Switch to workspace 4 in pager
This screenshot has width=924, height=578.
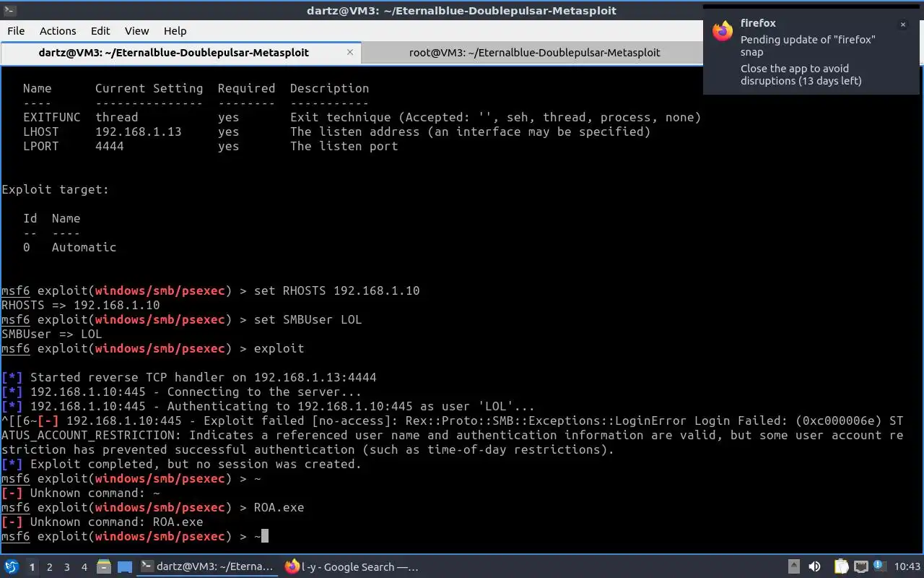coord(84,567)
